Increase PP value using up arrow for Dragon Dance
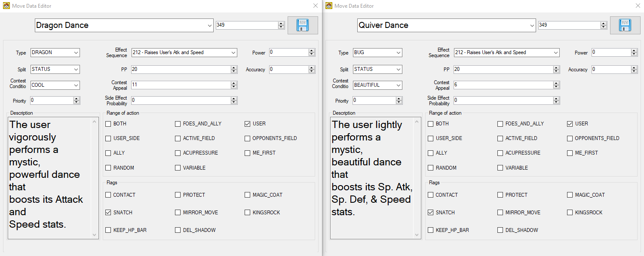Viewport: 644px width, 256px height. pyautogui.click(x=234, y=67)
